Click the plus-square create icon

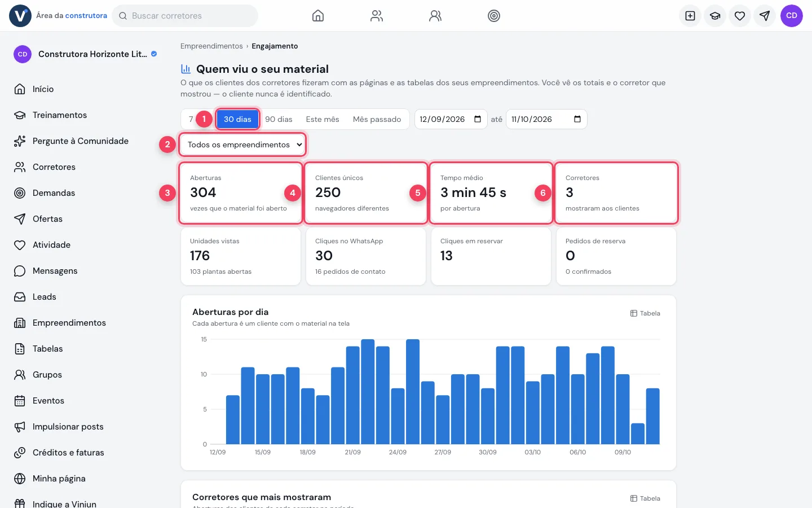tap(690, 16)
